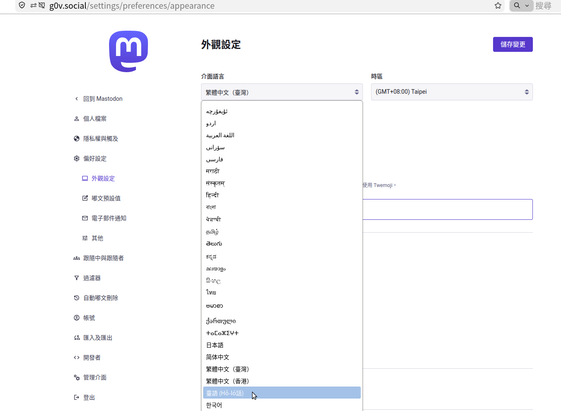This screenshot has height=411, width=561.
Task: Select the highlighted 臺語 language option
Action: pos(282,393)
